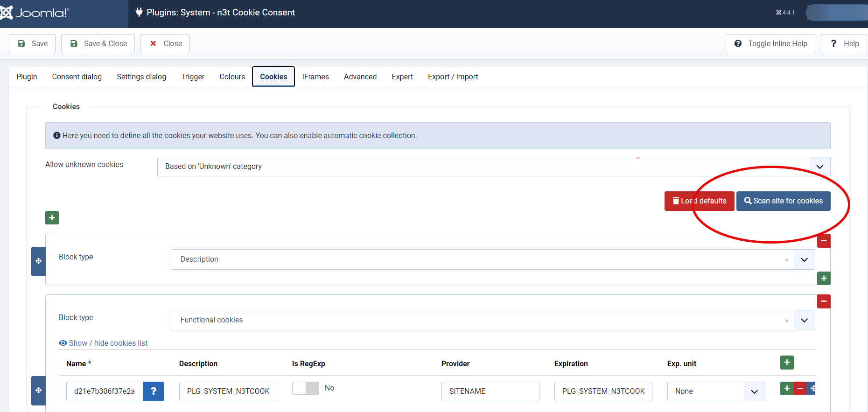868x412 pixels.
Task: Open the IFrames tab
Action: tap(315, 77)
